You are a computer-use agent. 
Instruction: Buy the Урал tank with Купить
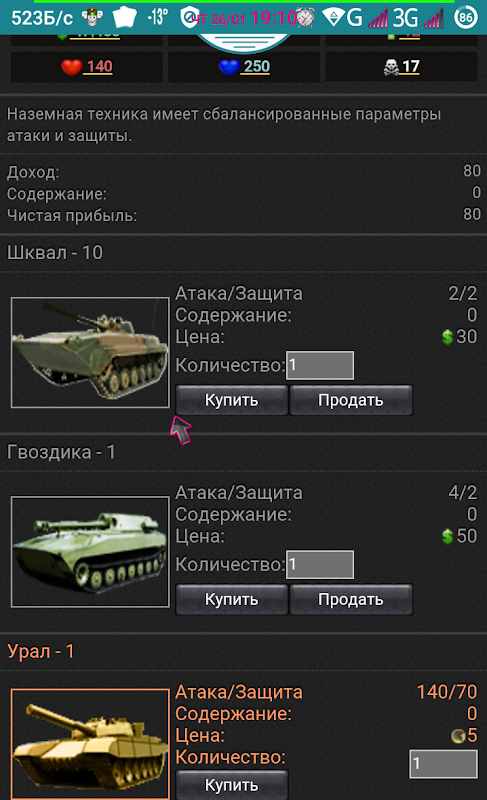pyautogui.click(x=232, y=785)
